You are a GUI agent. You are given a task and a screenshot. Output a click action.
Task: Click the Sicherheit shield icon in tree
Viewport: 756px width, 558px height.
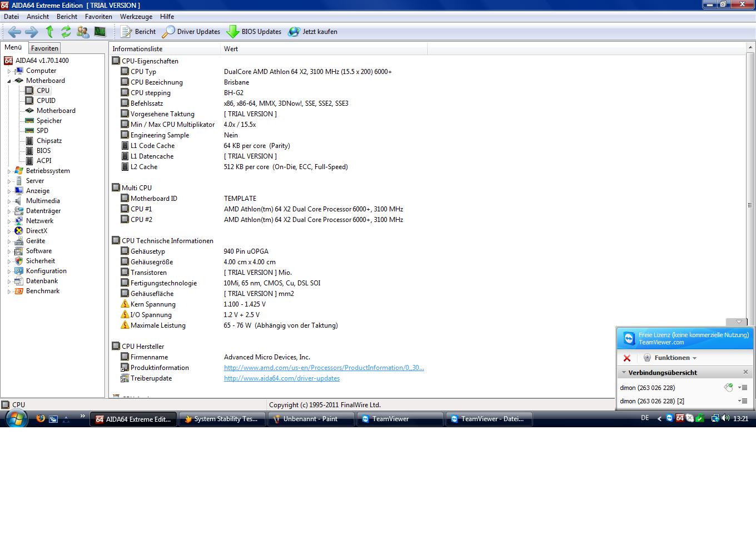pyautogui.click(x=19, y=261)
